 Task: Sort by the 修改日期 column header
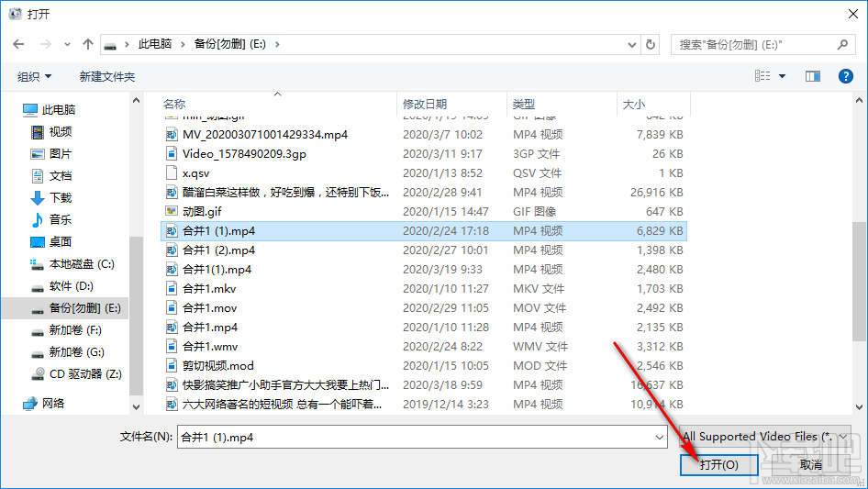(451, 104)
